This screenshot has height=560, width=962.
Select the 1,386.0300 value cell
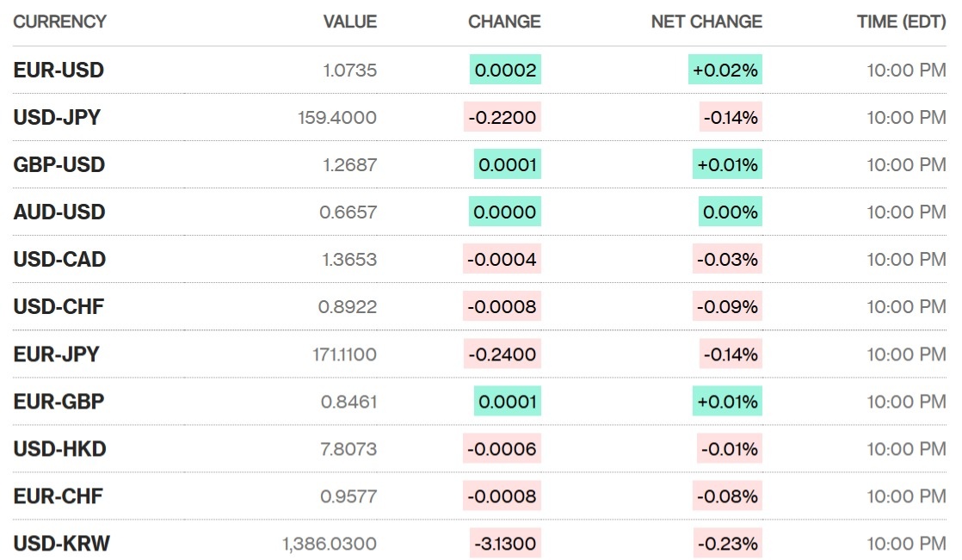(330, 544)
